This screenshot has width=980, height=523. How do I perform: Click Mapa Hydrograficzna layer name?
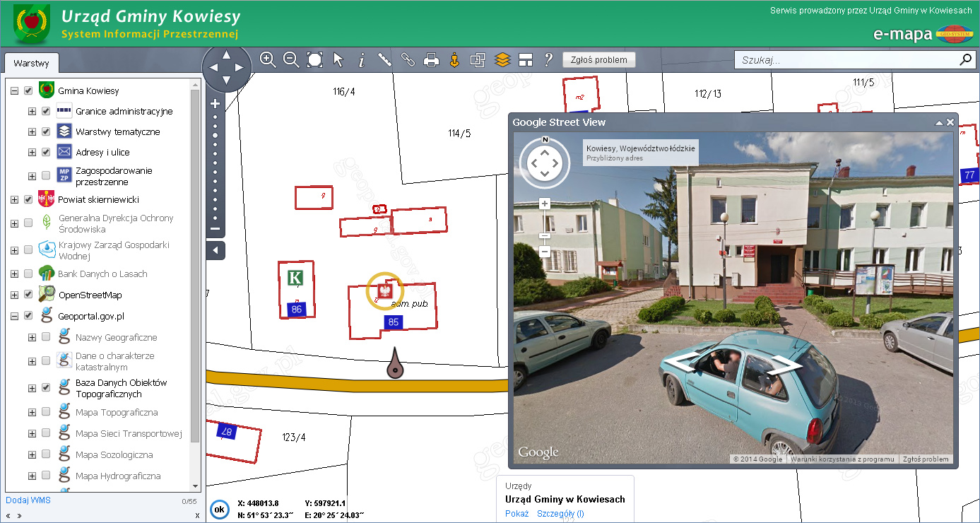click(118, 476)
